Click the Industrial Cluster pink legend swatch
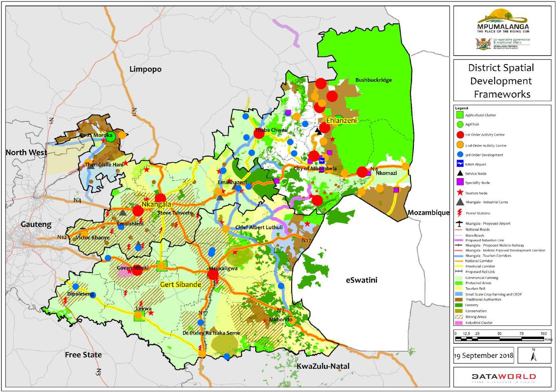Screen dimensions: 556x392 [459, 322]
